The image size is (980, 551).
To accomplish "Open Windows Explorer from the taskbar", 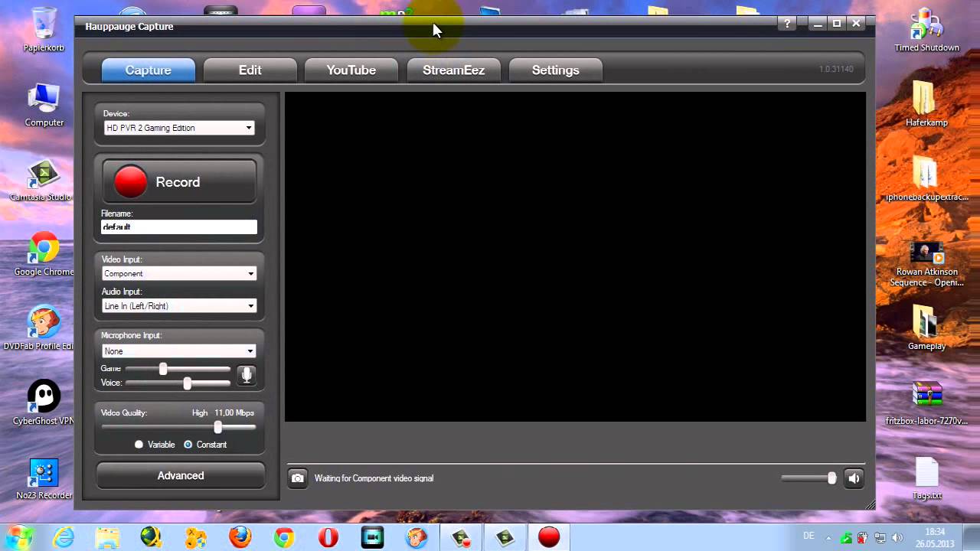I will click(108, 537).
